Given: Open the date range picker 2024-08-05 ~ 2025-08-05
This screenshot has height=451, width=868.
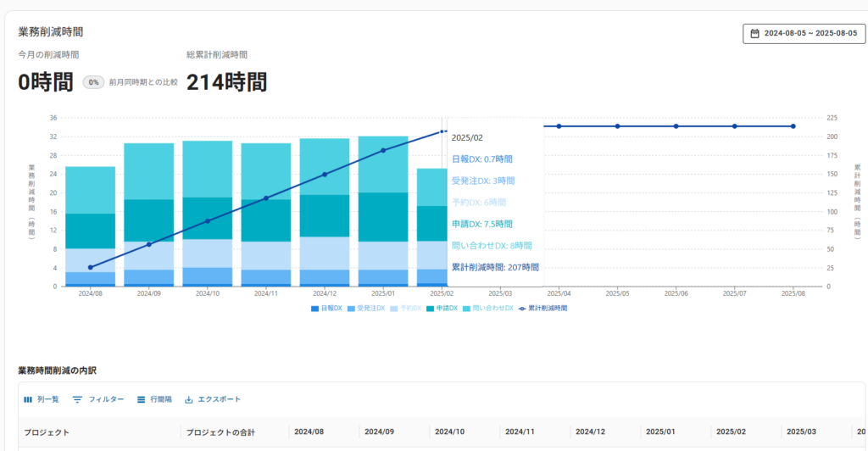Looking at the screenshot, I should click(x=804, y=33).
